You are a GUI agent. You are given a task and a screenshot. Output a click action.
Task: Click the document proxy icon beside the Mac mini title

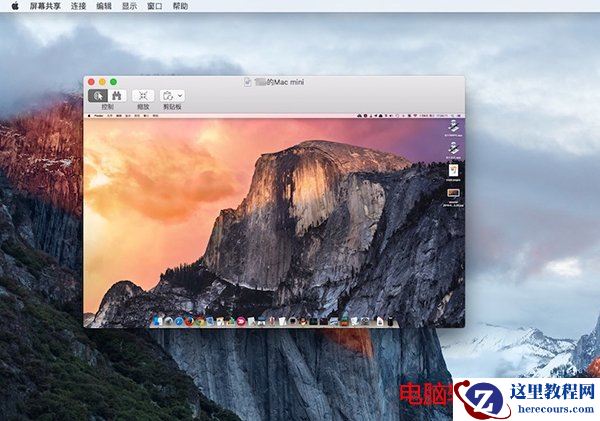tap(248, 82)
